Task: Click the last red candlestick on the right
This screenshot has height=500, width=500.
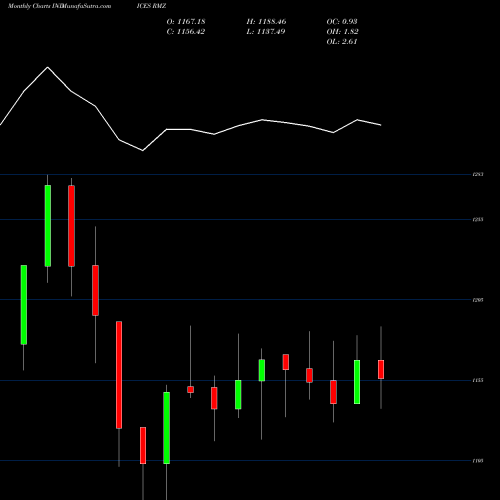Action: click(x=381, y=369)
